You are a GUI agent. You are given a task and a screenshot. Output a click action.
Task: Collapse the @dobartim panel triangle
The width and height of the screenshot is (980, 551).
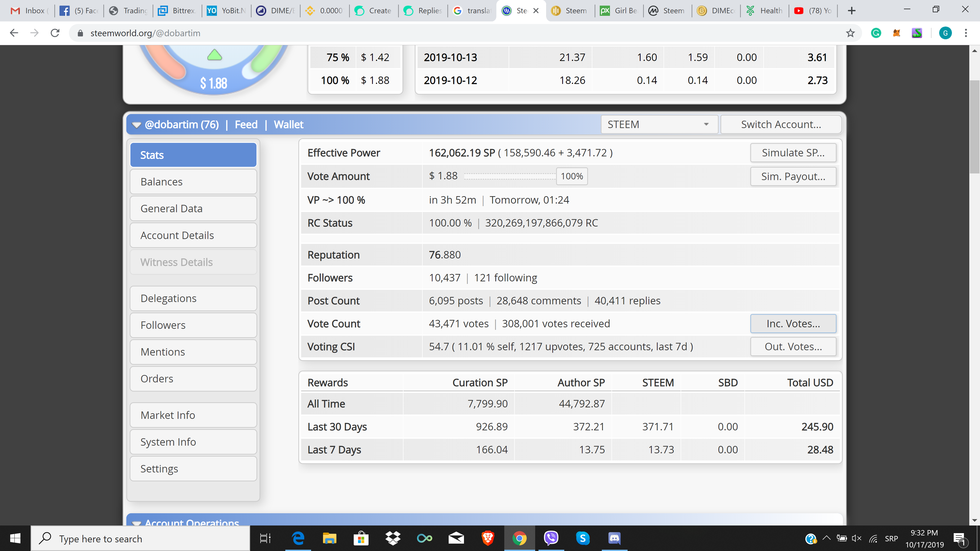pyautogui.click(x=136, y=125)
